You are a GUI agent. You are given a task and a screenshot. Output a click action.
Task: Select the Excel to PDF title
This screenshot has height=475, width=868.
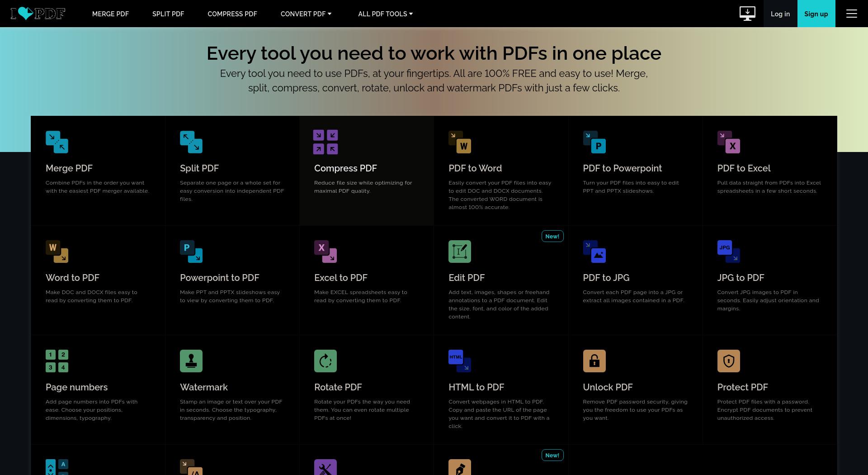[341, 278]
